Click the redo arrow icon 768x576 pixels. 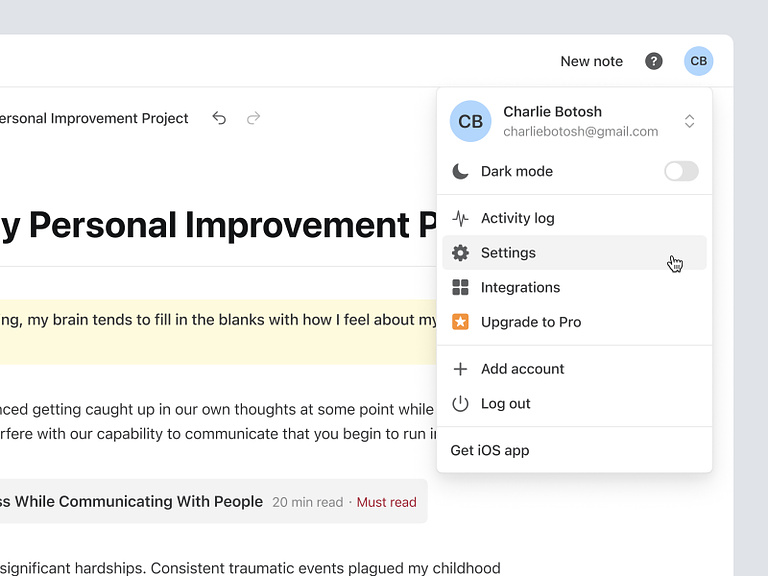(x=253, y=118)
